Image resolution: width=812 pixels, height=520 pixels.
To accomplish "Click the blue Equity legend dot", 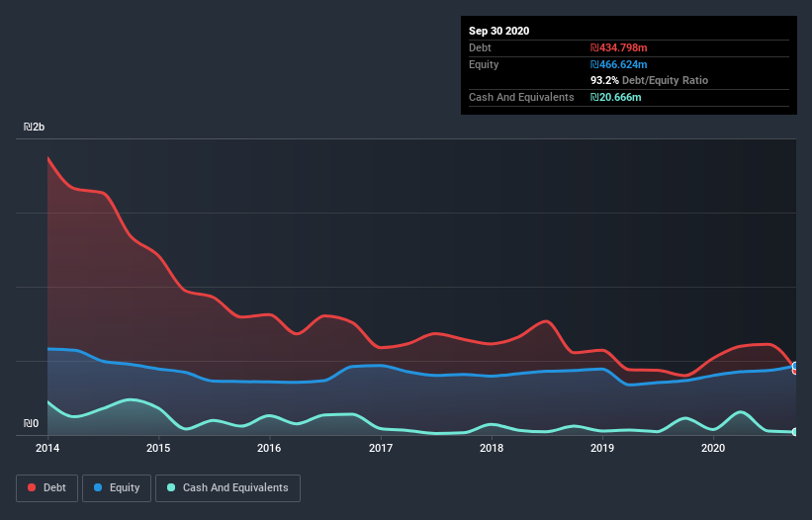I will (x=98, y=487).
